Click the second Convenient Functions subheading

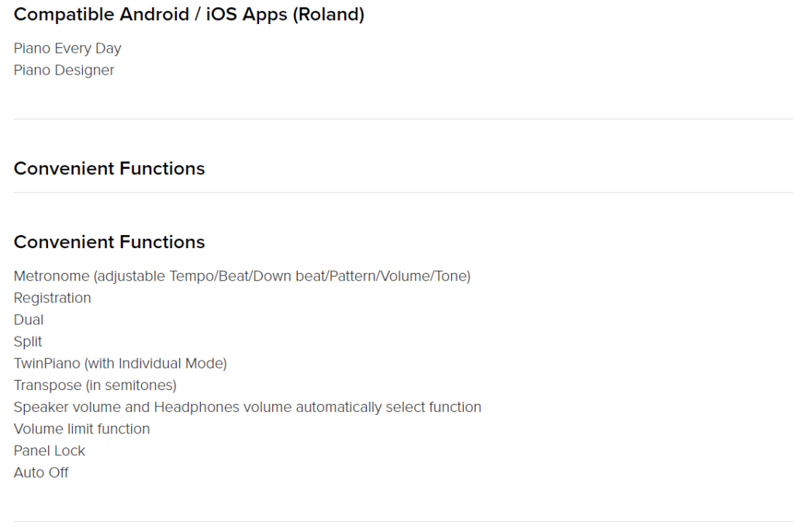(109, 242)
